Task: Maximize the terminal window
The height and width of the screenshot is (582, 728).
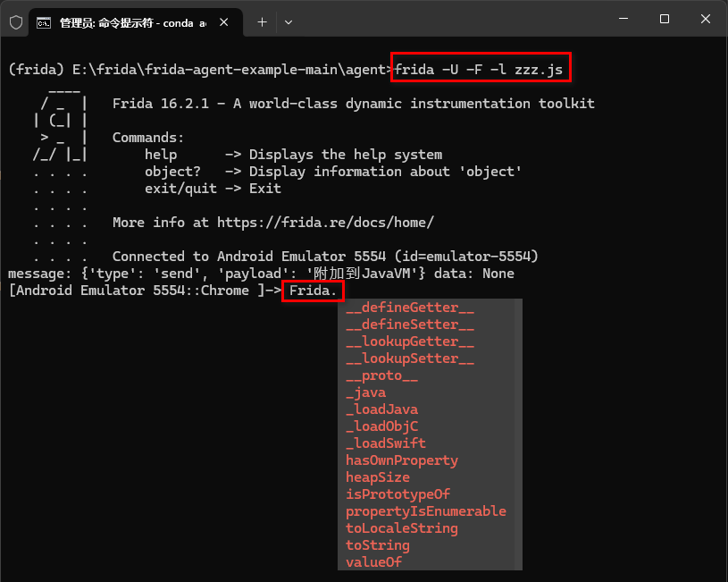Action: [x=665, y=19]
